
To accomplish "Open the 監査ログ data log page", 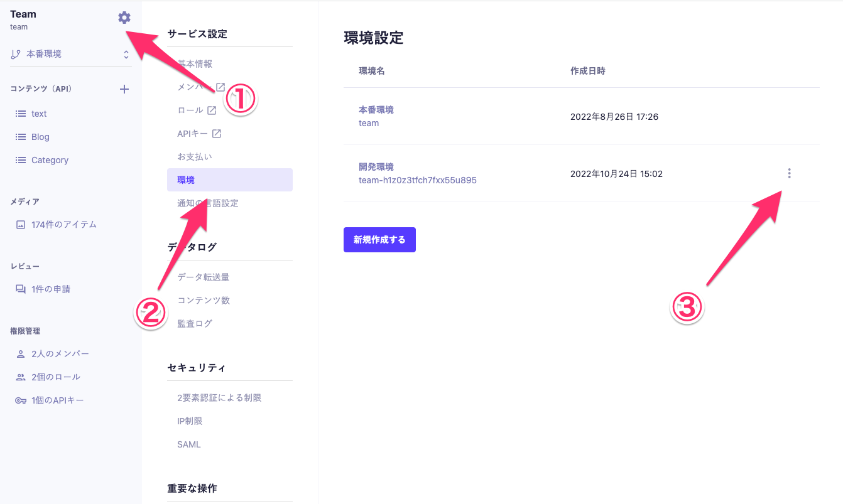I will coord(195,324).
